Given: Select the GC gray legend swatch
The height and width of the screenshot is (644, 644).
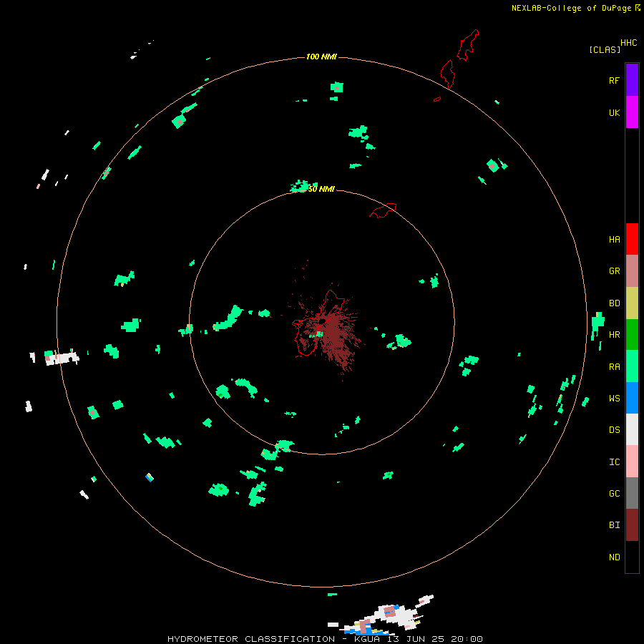Looking at the screenshot, I should (632, 493).
